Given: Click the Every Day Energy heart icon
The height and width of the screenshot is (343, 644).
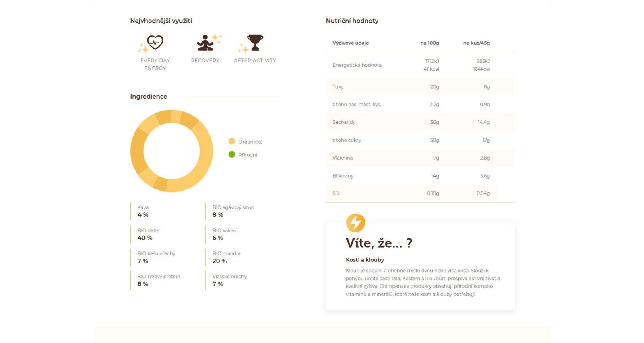Looking at the screenshot, I should click(x=151, y=44).
